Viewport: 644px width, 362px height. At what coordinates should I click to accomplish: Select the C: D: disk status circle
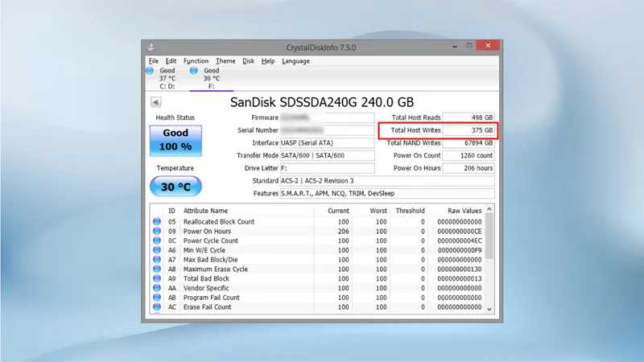click(x=150, y=71)
